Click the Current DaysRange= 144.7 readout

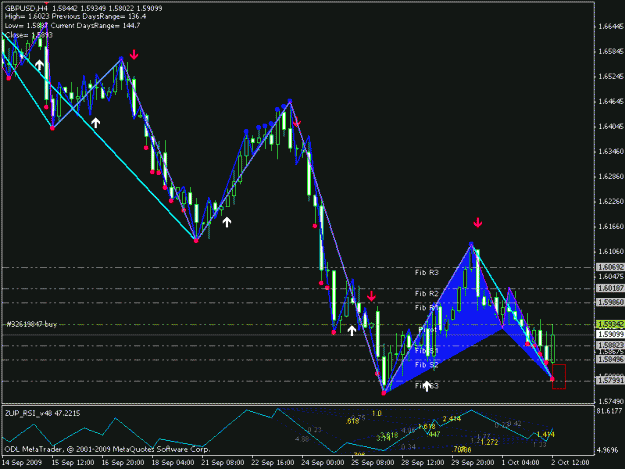click(x=96, y=26)
